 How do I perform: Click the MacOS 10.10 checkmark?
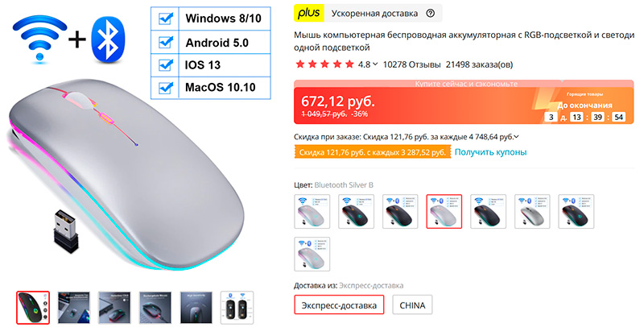coord(166,88)
